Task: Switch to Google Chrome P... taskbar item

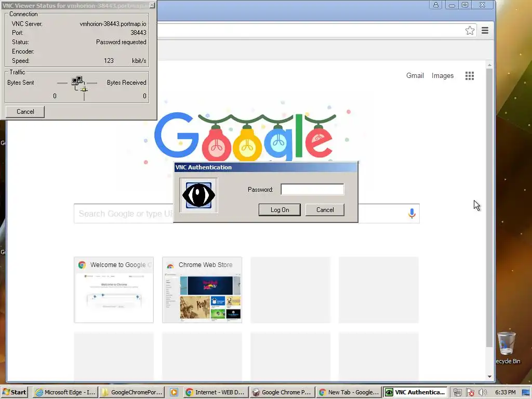Action: 282,392
